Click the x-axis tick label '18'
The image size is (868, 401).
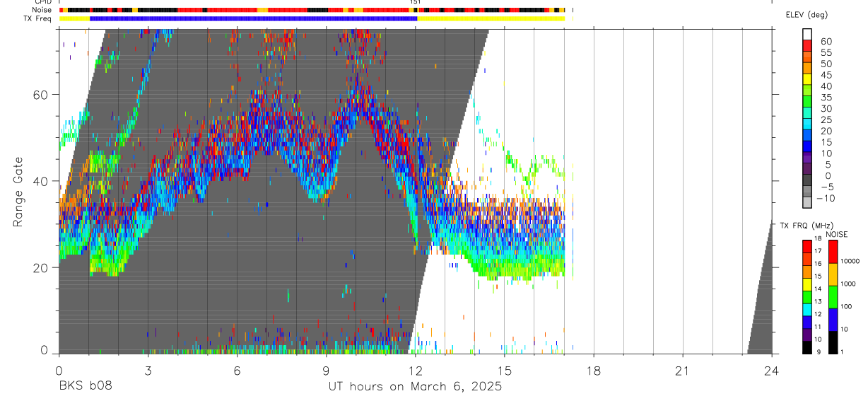pos(594,370)
